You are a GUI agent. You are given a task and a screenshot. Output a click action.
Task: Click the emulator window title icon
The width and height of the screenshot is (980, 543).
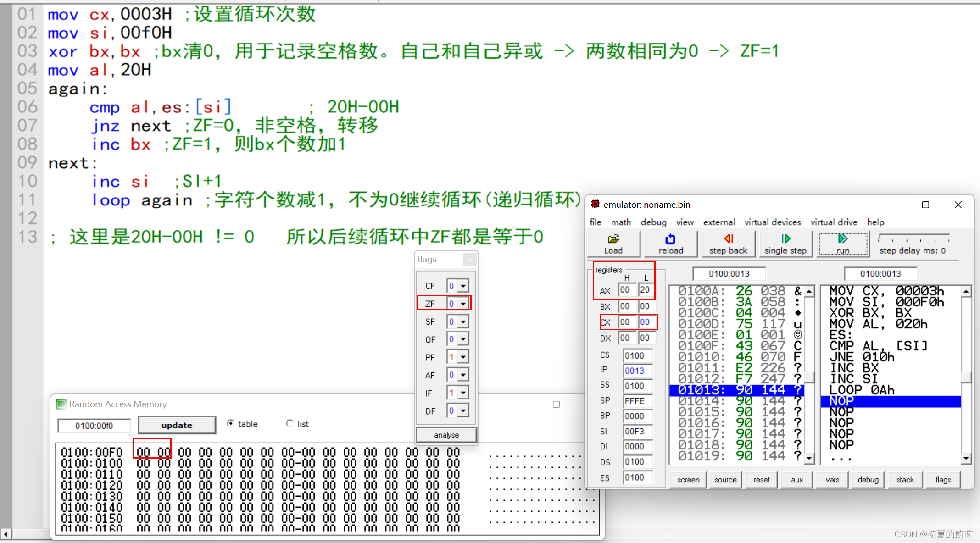[595, 204]
